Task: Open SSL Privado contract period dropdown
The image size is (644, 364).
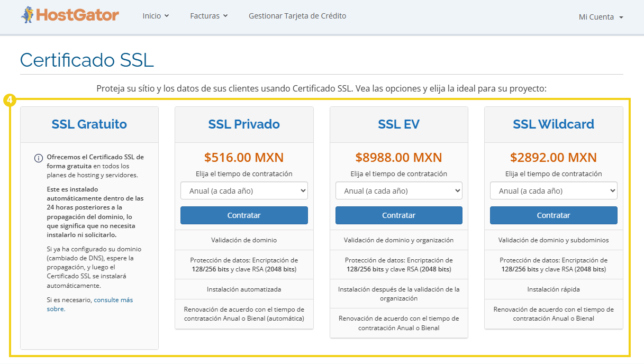Action: [x=244, y=190]
